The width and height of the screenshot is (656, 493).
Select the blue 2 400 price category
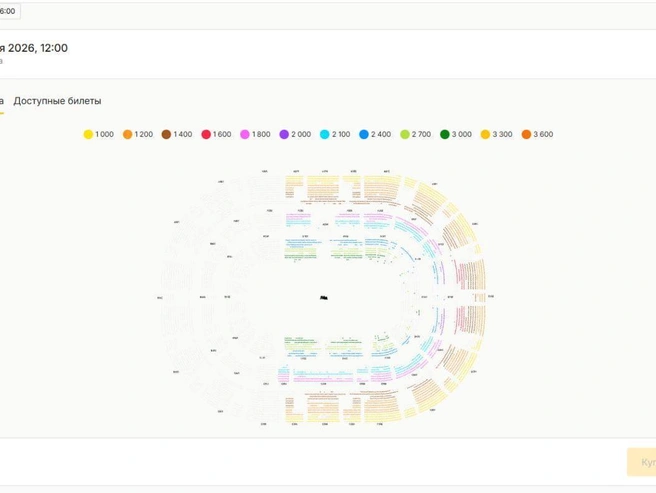pyautogui.click(x=365, y=134)
